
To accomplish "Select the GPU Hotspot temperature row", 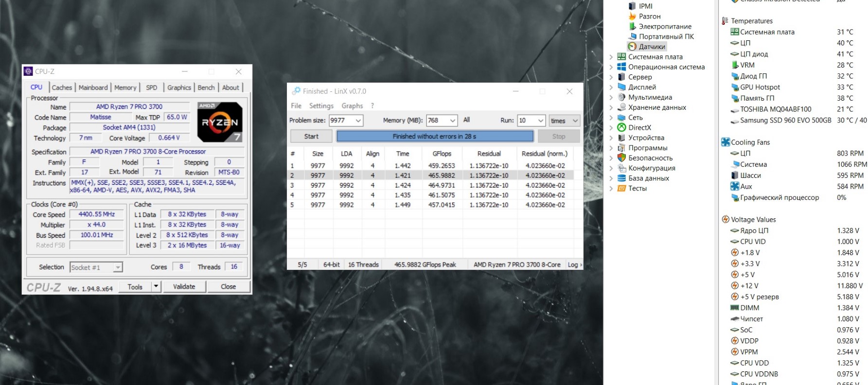I will pyautogui.click(x=792, y=87).
